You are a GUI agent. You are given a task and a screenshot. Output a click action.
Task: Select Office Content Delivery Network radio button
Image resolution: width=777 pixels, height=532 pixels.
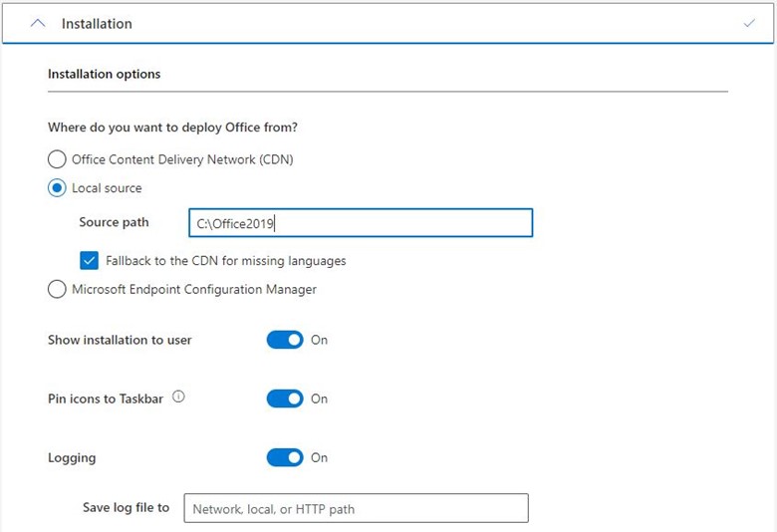pos(57,159)
